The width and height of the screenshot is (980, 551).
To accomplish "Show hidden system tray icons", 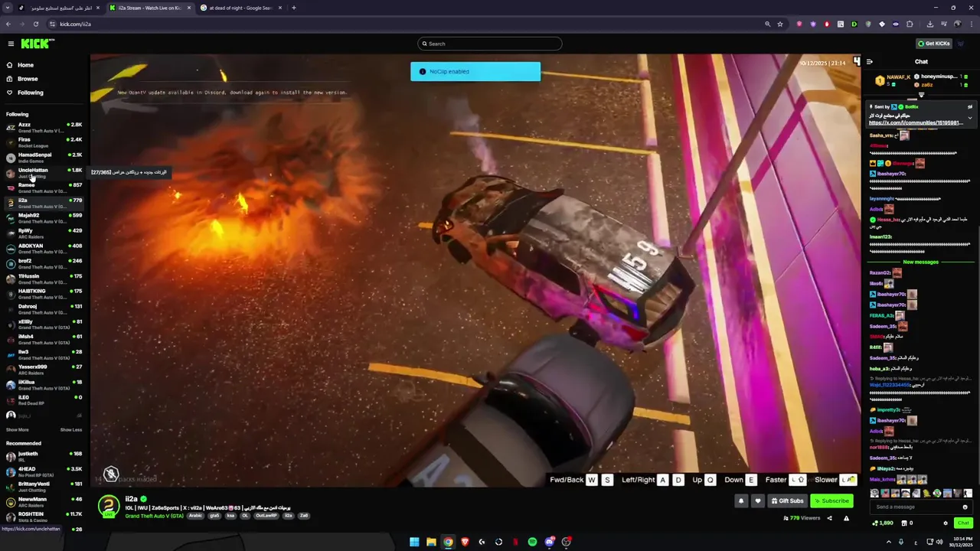I will (889, 542).
